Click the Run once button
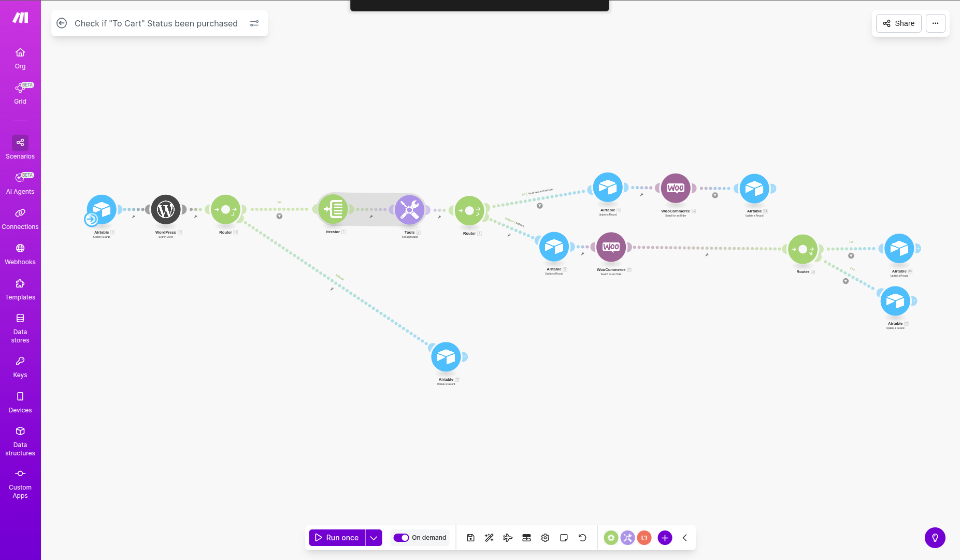 pyautogui.click(x=337, y=538)
